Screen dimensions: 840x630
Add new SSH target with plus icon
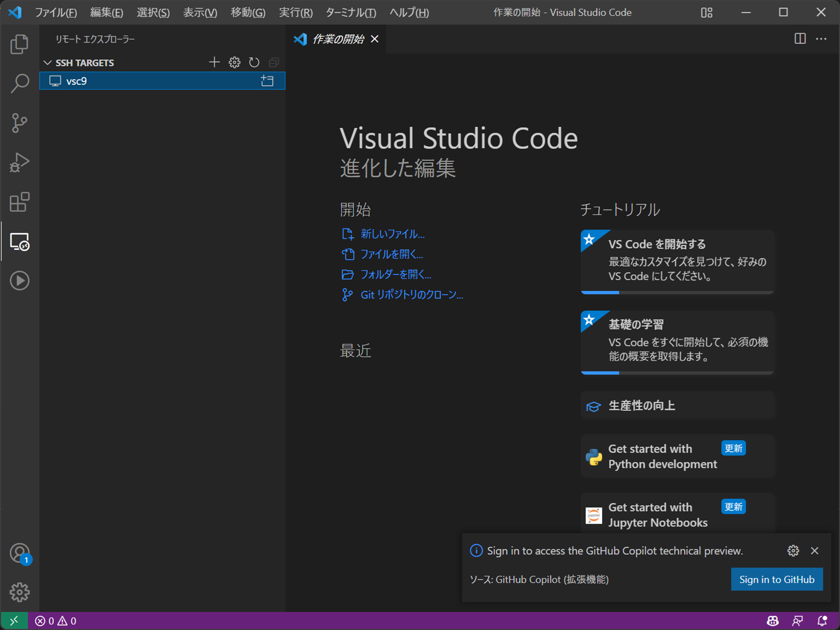pos(214,62)
